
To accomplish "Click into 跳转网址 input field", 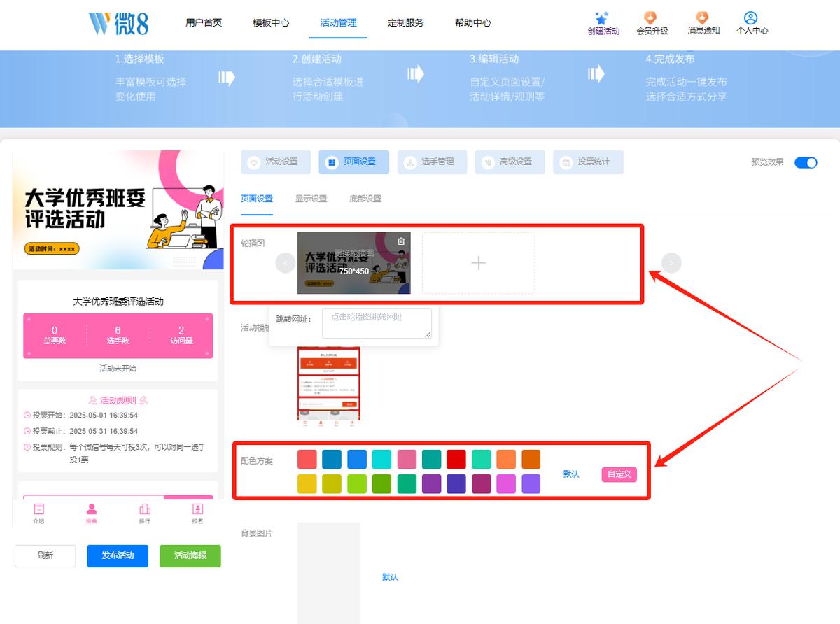I will click(x=377, y=323).
